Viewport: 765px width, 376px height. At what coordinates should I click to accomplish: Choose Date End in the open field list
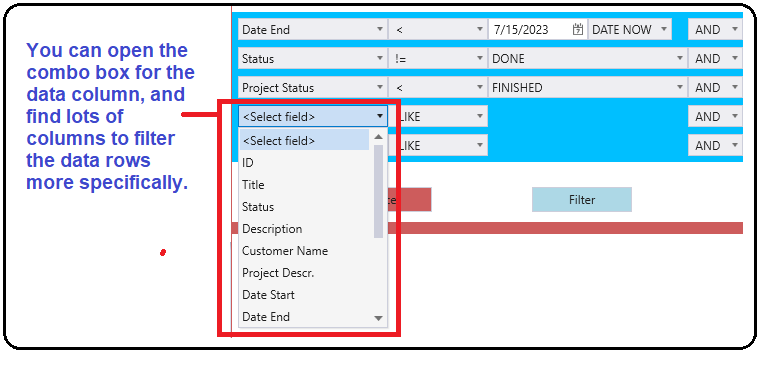pos(304,317)
